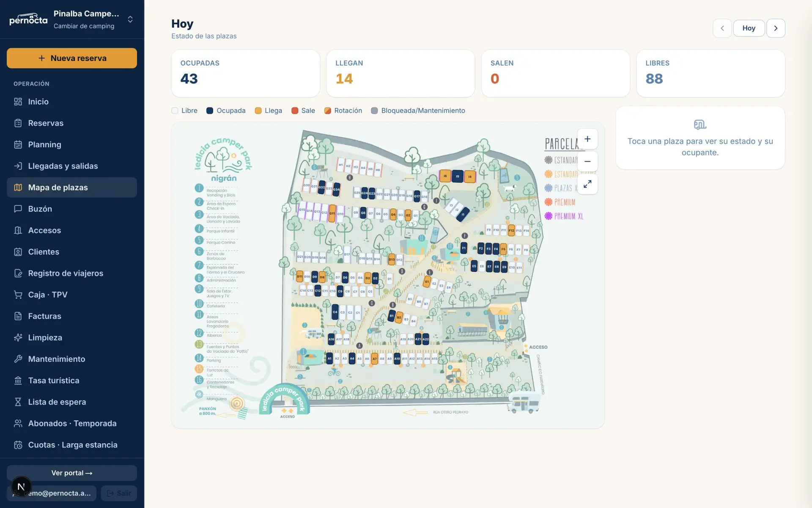Select occupied plot F1 on the map
Image resolution: width=812 pixels, height=508 pixels.
coord(464,248)
